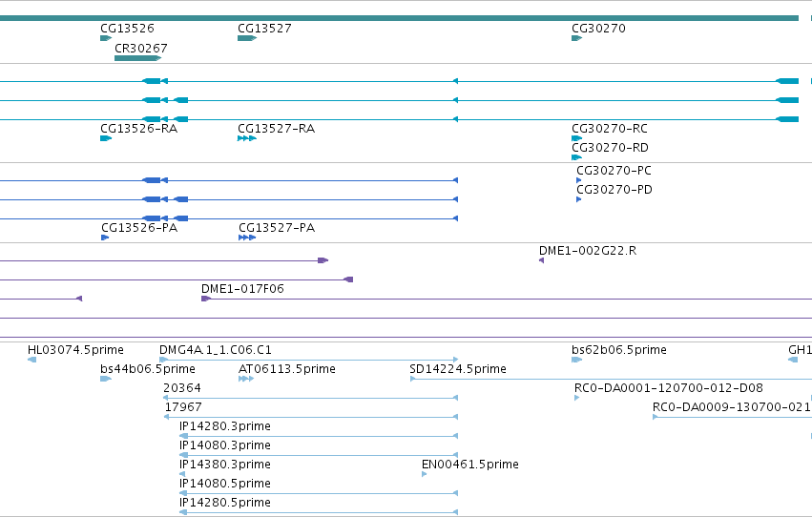Select the CR30267 gene bar
Viewport: 812px width, 517px height.
tap(137, 58)
